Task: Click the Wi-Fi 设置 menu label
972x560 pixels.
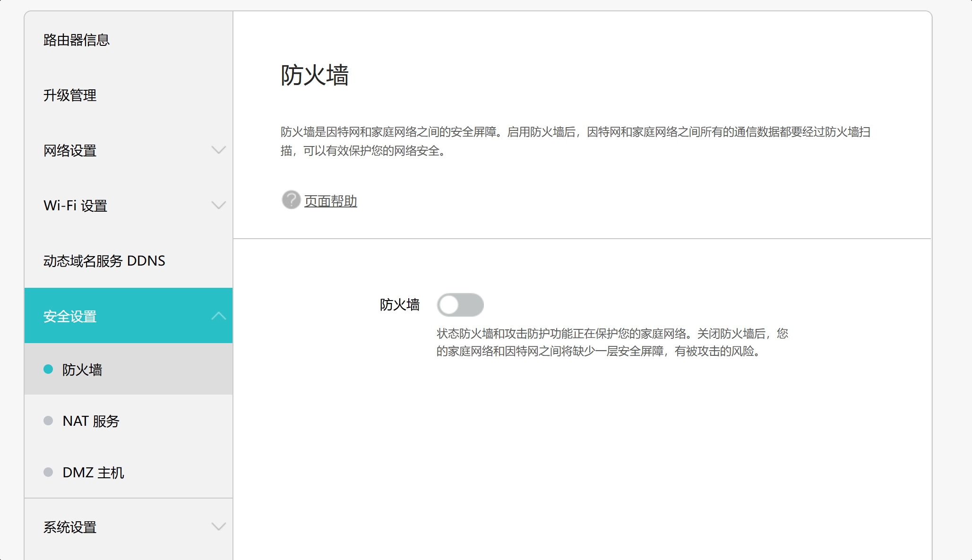Action: pyautogui.click(x=76, y=206)
